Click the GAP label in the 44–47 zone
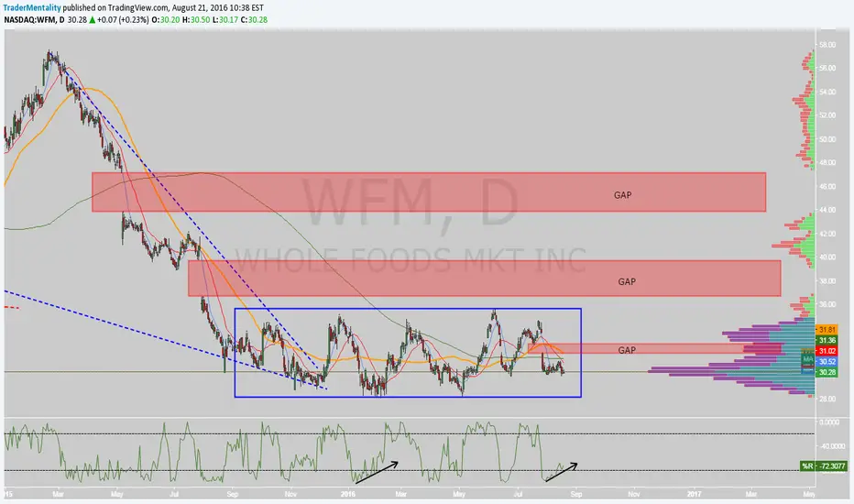This screenshot has width=854, height=504. pyautogui.click(x=622, y=195)
